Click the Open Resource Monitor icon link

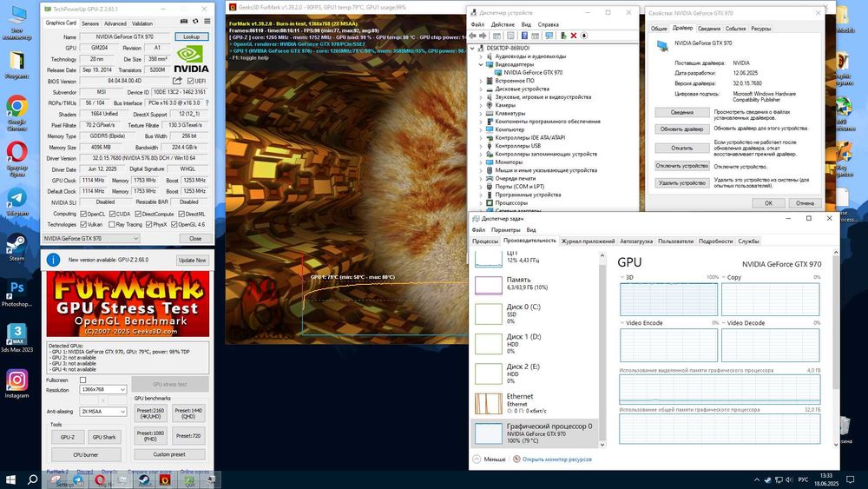pos(516,459)
